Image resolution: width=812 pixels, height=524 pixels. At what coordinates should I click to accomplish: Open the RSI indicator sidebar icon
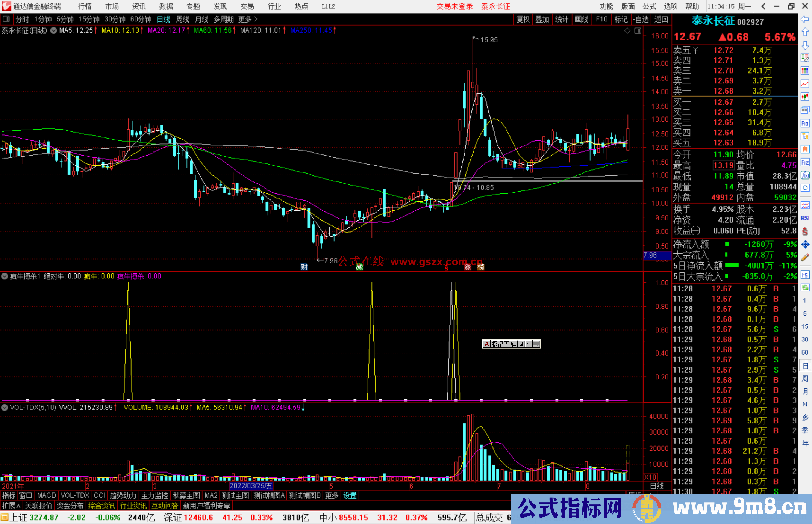click(x=805, y=218)
